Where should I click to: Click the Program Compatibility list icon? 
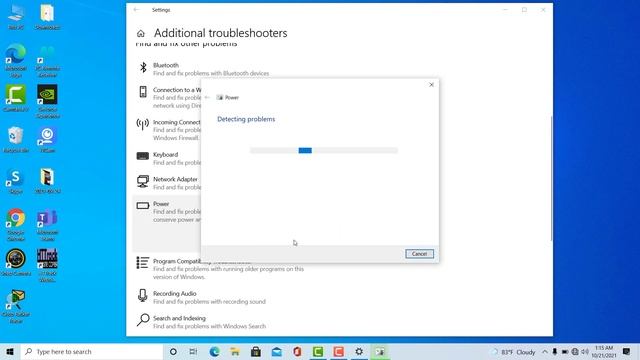coord(142,262)
